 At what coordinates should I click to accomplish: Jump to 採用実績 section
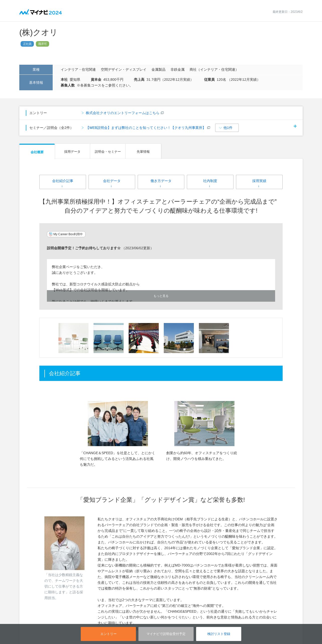coord(259,182)
